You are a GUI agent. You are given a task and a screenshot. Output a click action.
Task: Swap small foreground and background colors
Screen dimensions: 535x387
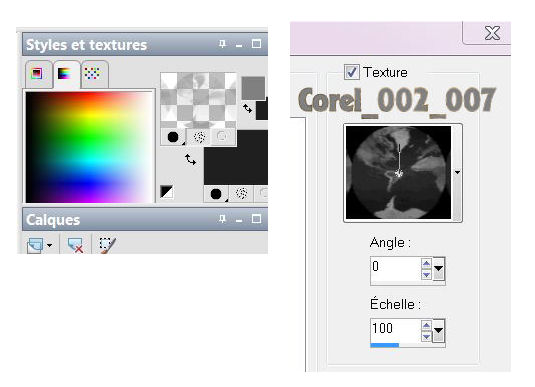(247, 109)
